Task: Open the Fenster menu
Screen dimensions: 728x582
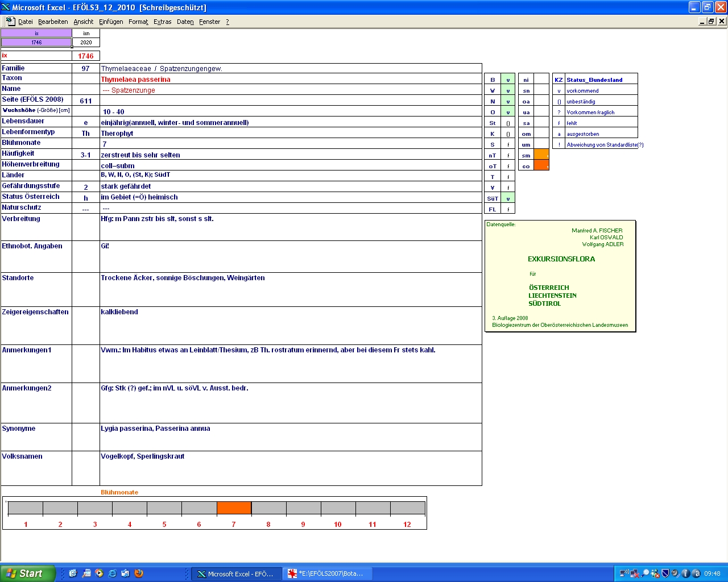Action: tap(210, 22)
